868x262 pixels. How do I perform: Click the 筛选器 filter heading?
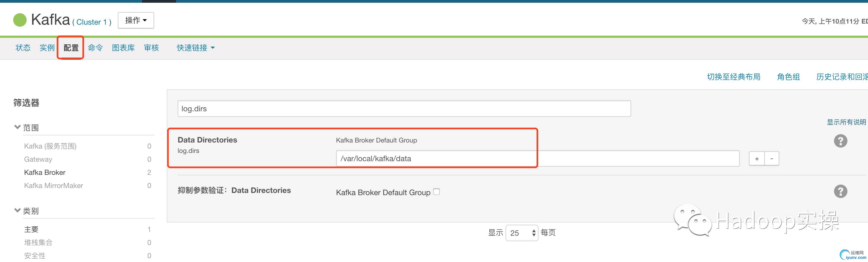pos(26,103)
